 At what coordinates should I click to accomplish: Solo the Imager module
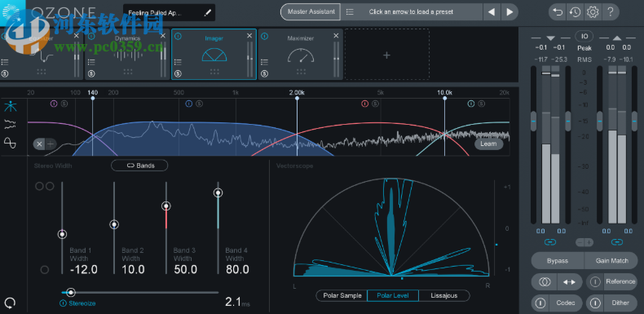[x=178, y=74]
